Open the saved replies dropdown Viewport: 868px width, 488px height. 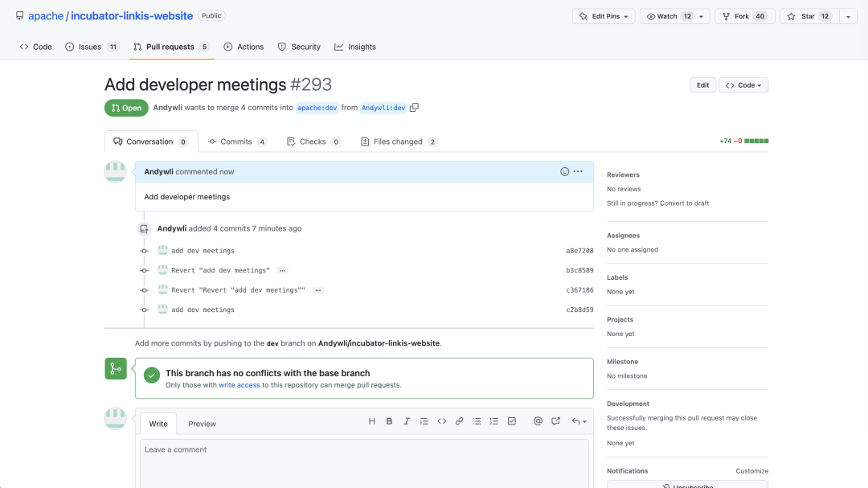(x=579, y=421)
